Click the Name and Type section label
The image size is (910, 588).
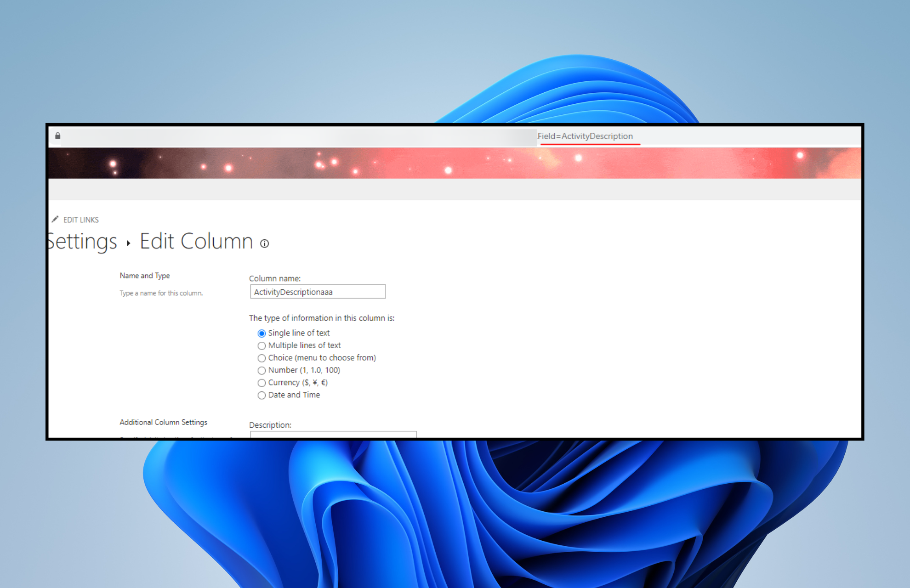click(145, 276)
